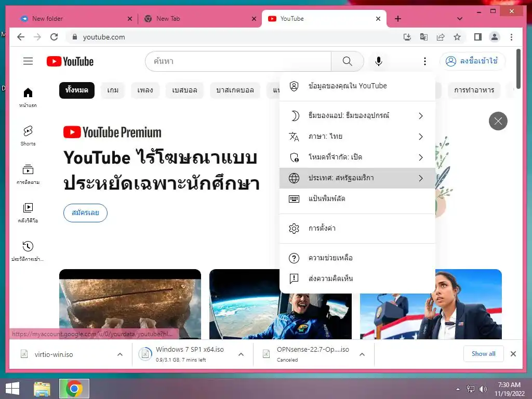
Task: Click the YouTube search input field
Action: click(238, 61)
